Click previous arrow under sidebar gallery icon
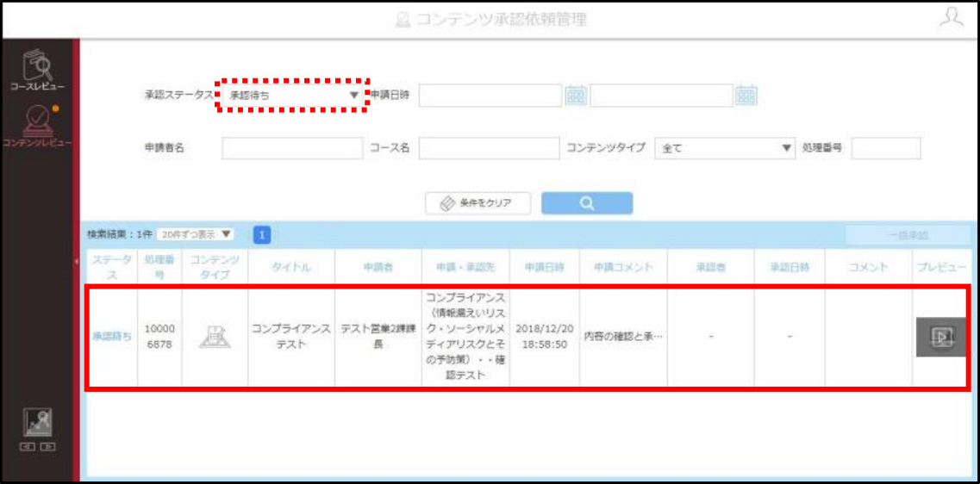 [x=29, y=446]
